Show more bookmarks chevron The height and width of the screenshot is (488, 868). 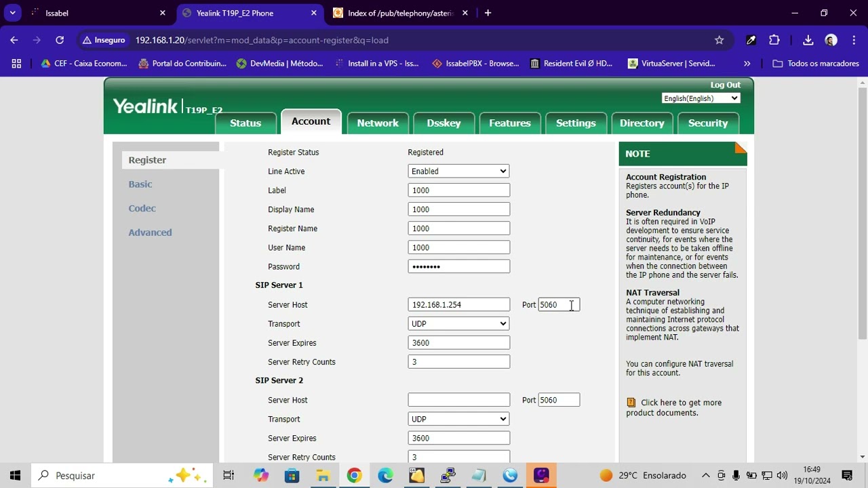pos(747,63)
